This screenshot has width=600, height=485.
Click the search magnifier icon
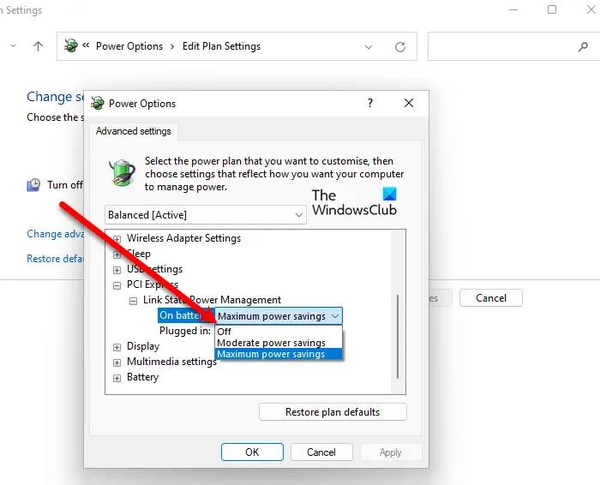click(x=583, y=47)
